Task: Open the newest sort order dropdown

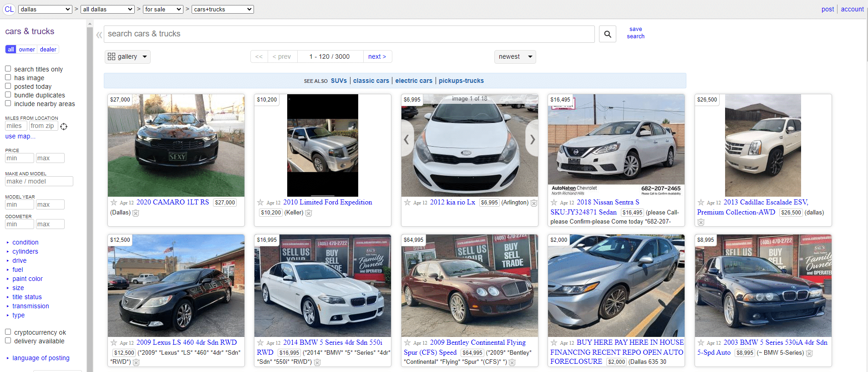Action: tap(515, 57)
